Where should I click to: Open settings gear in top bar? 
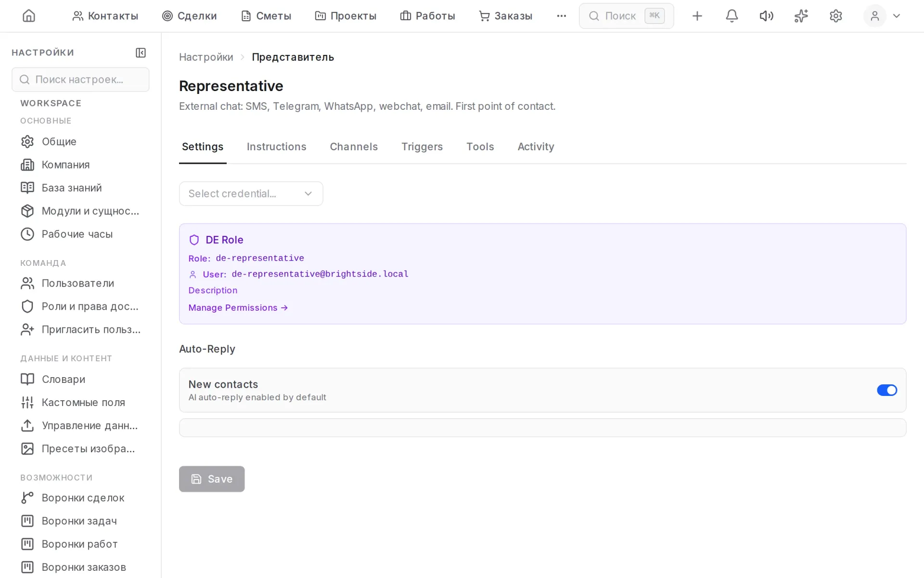836,16
